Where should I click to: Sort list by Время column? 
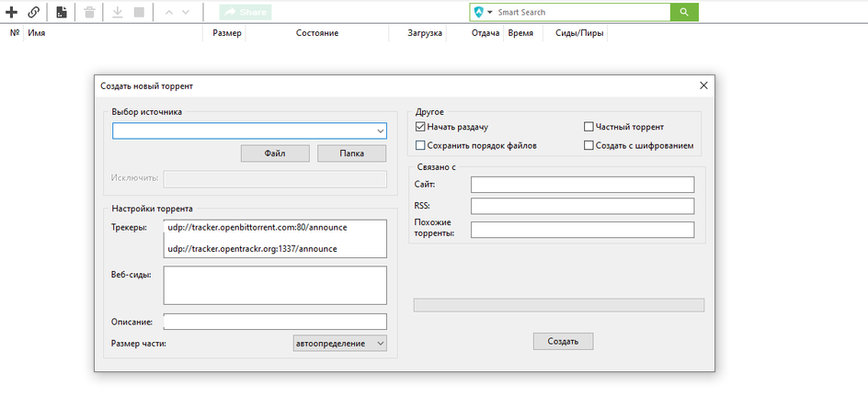click(x=522, y=33)
